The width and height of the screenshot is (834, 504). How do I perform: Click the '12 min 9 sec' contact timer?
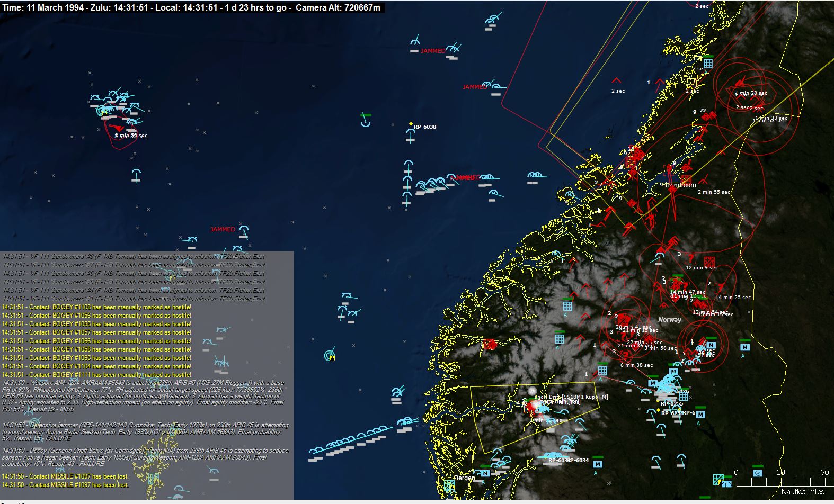[x=702, y=268]
